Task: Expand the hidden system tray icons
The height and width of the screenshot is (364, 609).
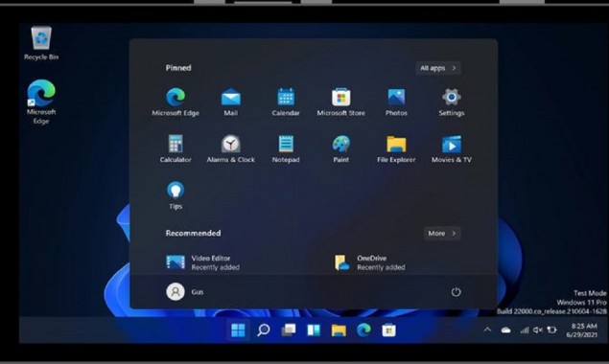Action: point(487,330)
